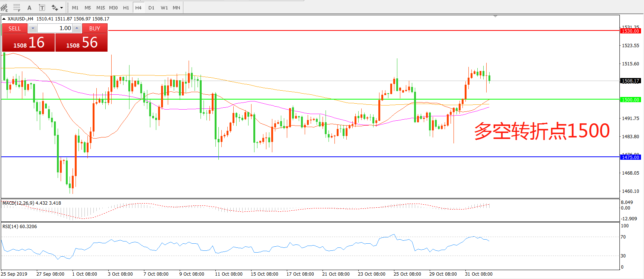644x279 pixels.
Task: Switch to the M15 timeframe
Action: coord(100,7)
